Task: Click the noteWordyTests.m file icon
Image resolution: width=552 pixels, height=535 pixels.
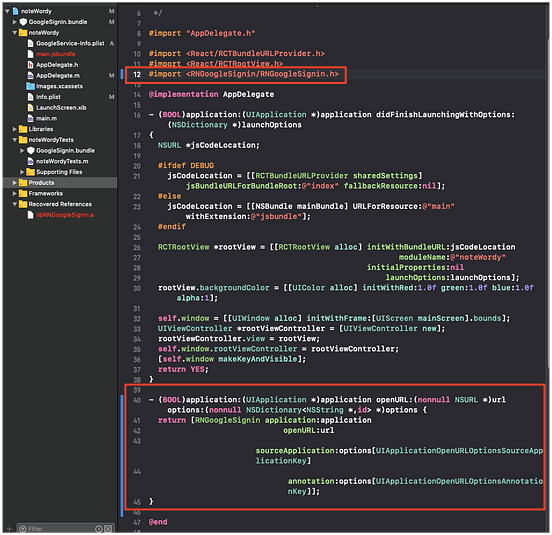Action: point(31,161)
